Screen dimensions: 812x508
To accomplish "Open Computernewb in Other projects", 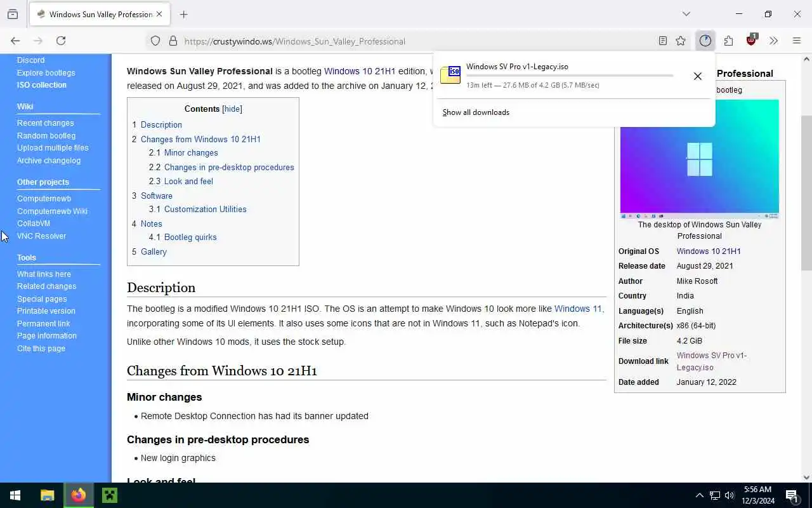I will point(44,199).
